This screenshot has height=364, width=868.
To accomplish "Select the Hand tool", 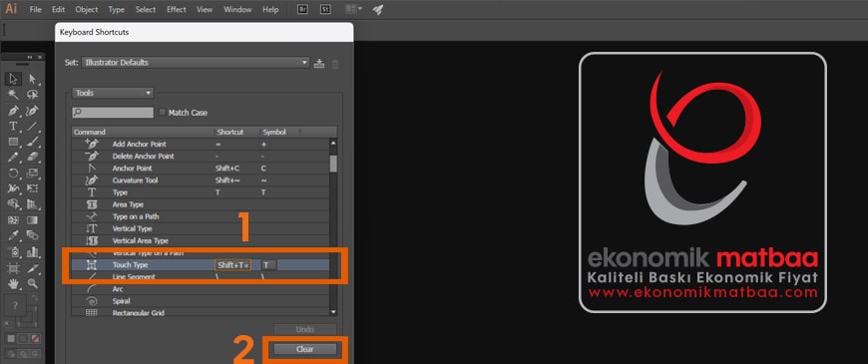I will coord(13,284).
